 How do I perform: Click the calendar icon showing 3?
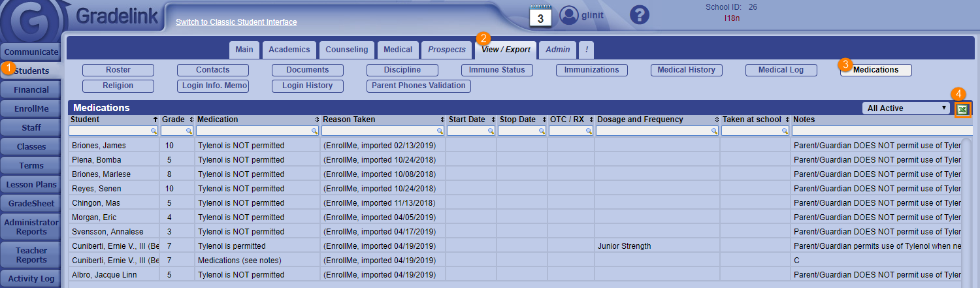coord(540,16)
